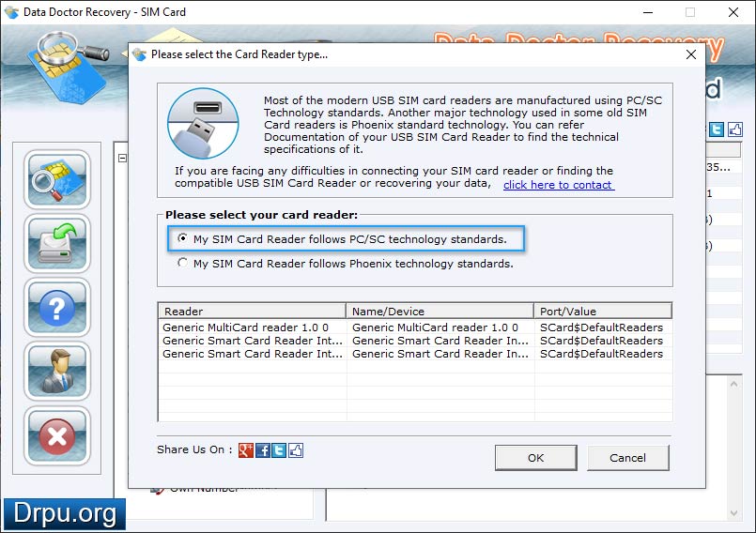Minimize the Data Doctor Recovery window
The height and width of the screenshot is (533, 756).
[x=648, y=12]
